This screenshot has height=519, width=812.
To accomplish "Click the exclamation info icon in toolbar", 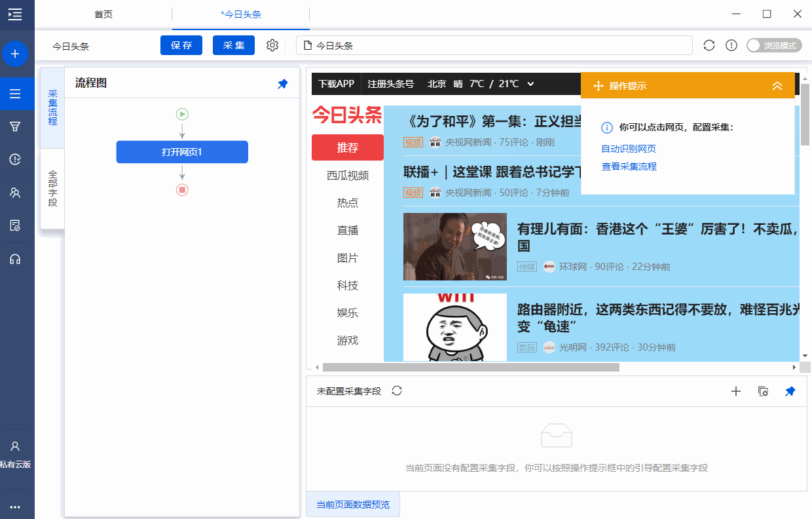I will (x=731, y=45).
